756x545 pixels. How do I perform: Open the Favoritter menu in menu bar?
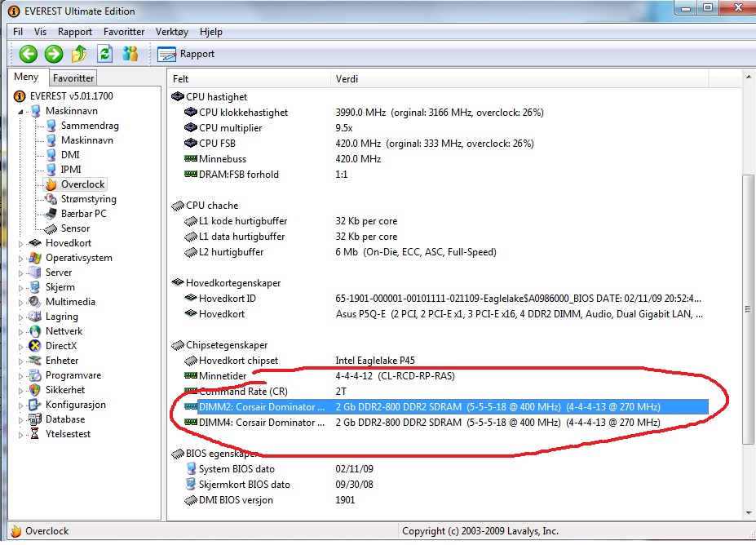124,32
